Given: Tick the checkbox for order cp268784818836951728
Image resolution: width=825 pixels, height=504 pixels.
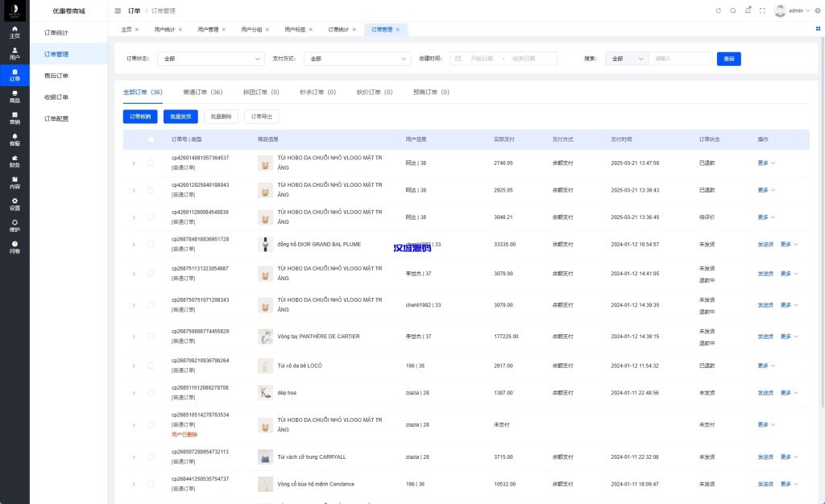Looking at the screenshot, I should [150, 245].
